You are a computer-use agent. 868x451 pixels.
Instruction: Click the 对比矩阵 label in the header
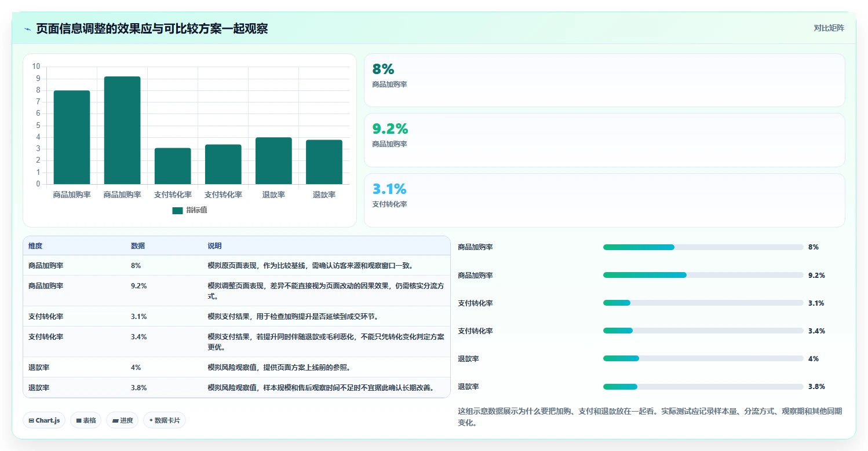(x=829, y=28)
